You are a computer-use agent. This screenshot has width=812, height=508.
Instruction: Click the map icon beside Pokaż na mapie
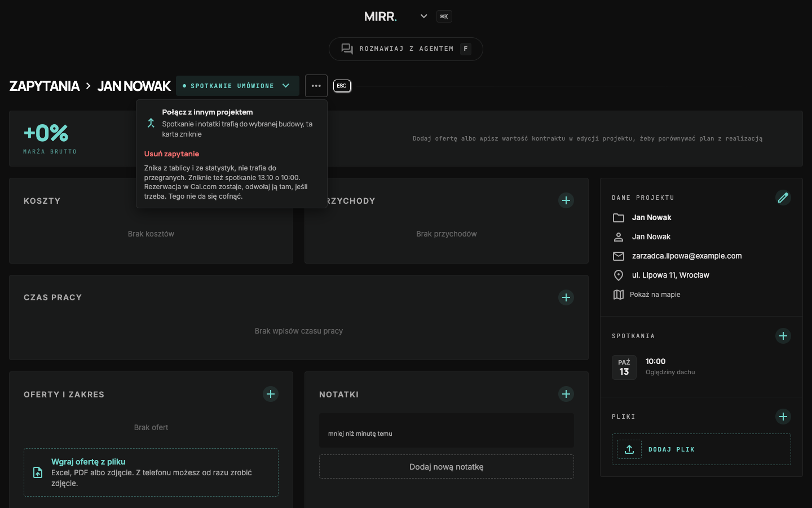click(x=618, y=295)
